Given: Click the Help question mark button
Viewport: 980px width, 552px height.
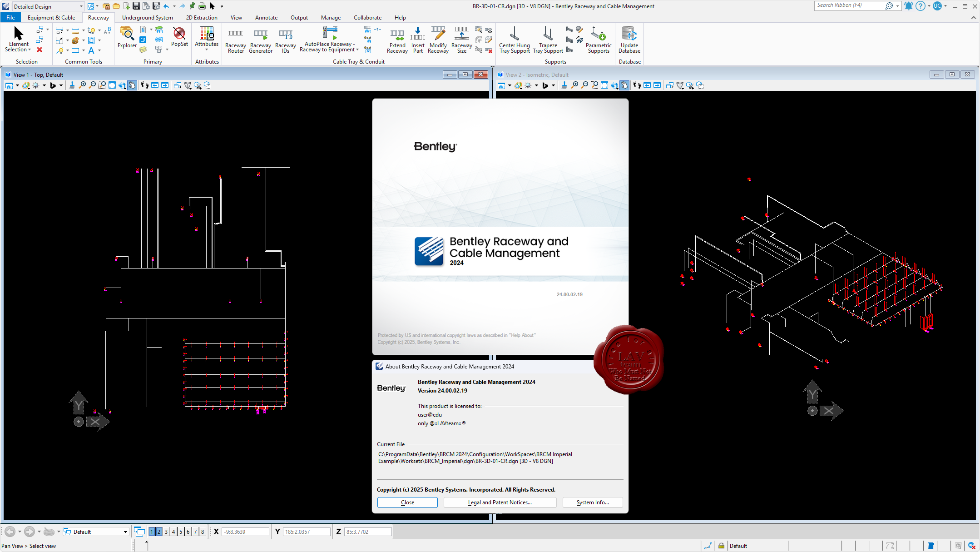Looking at the screenshot, I should pyautogui.click(x=921, y=6).
